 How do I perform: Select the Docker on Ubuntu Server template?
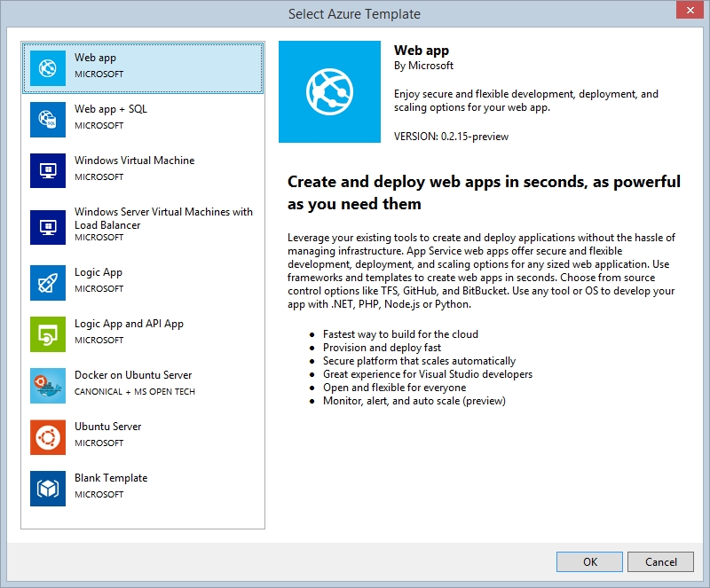(x=143, y=386)
